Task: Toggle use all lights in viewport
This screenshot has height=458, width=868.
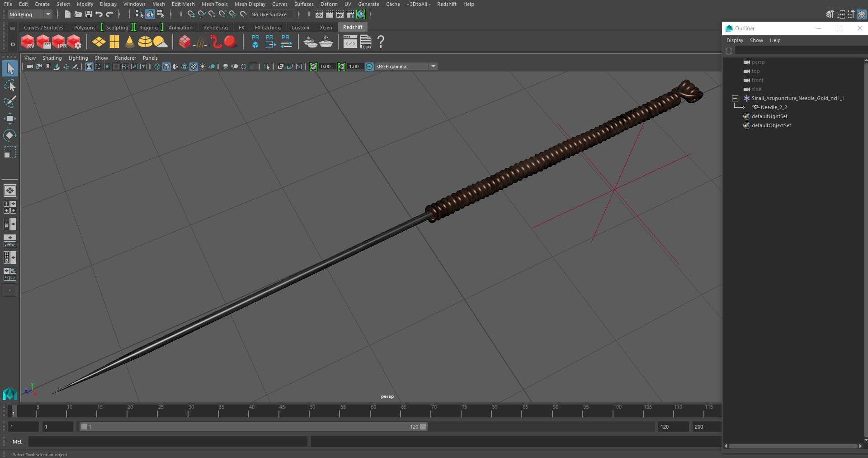Action: coord(203,67)
